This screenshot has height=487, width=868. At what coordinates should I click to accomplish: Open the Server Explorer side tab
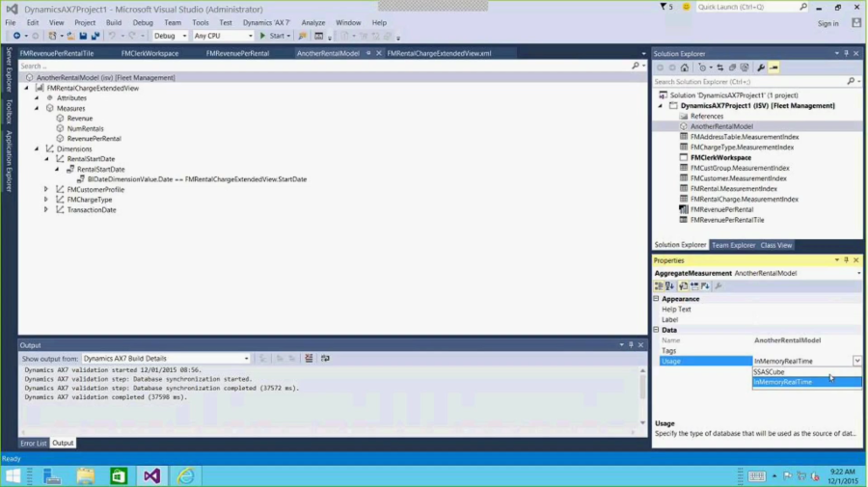pyautogui.click(x=9, y=69)
